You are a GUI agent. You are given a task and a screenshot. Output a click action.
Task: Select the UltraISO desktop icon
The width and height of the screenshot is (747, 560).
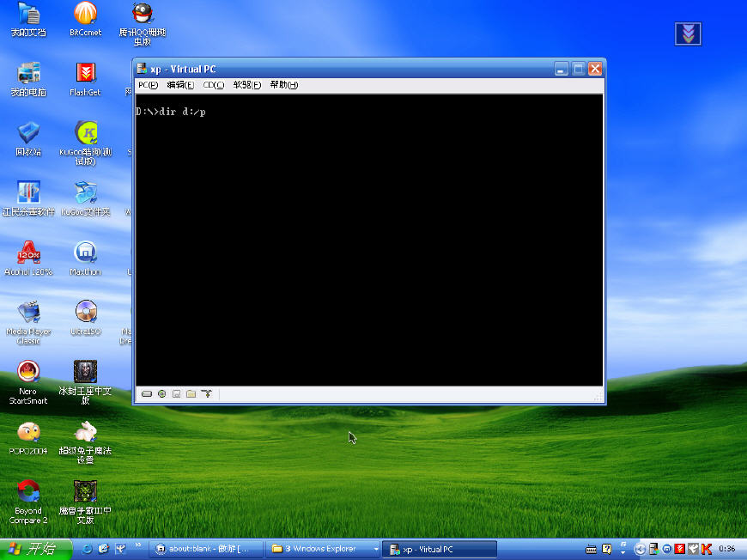[85, 319]
